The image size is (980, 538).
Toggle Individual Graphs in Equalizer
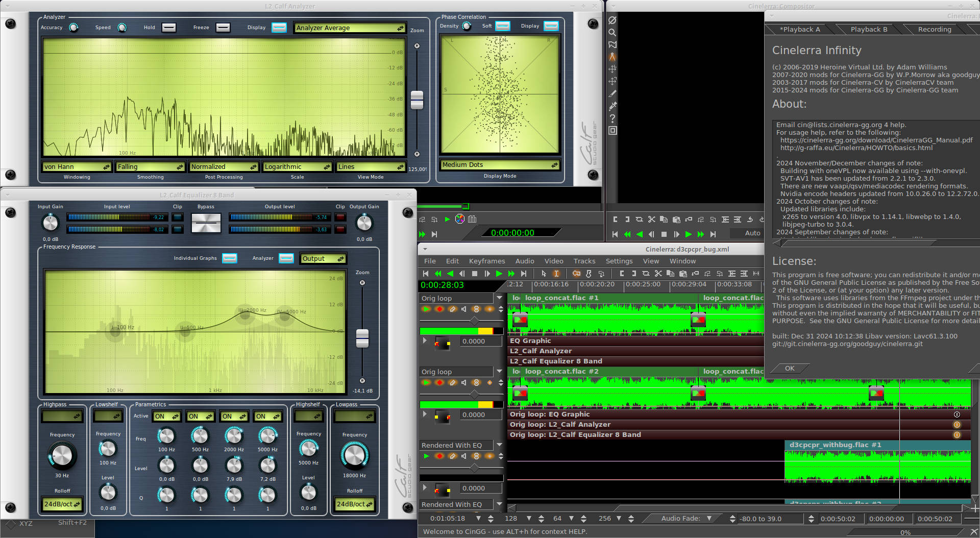[230, 258]
